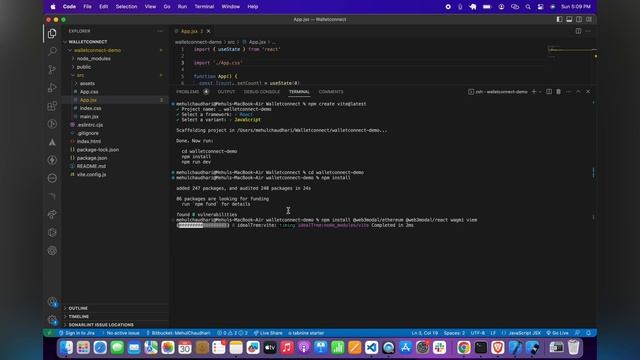
Task: Click Live Share in the status bar
Action: (x=268, y=333)
